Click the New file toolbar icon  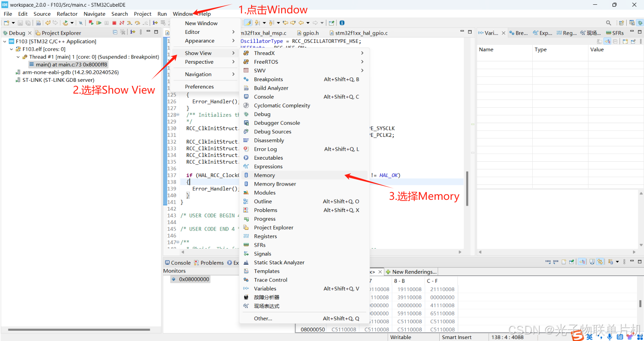pyautogui.click(x=6, y=23)
